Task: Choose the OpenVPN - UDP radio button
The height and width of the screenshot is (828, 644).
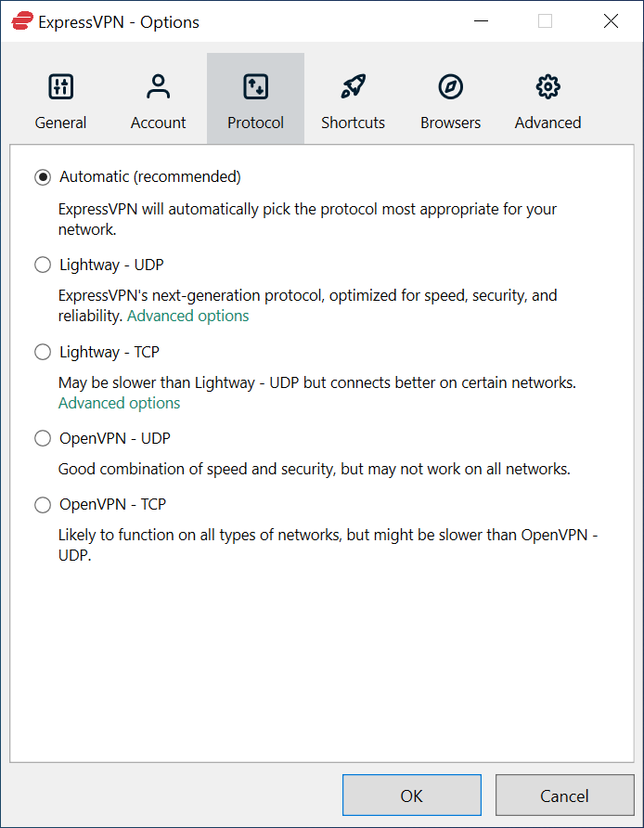Action: [x=43, y=438]
